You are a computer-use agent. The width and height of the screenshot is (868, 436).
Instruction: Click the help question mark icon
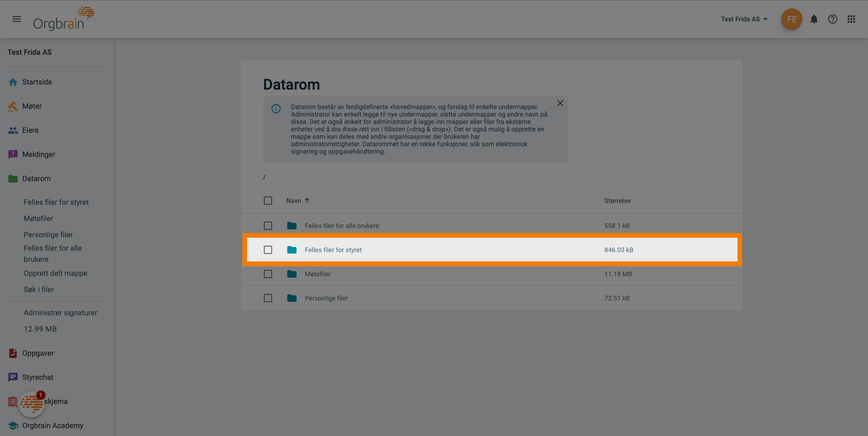point(833,19)
